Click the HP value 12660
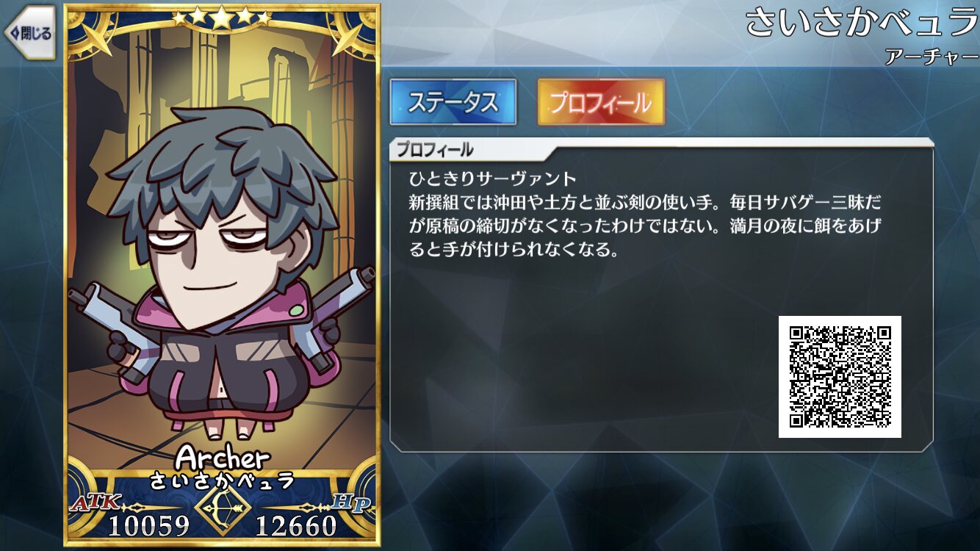Viewport: 980px width, 551px height. point(296,526)
